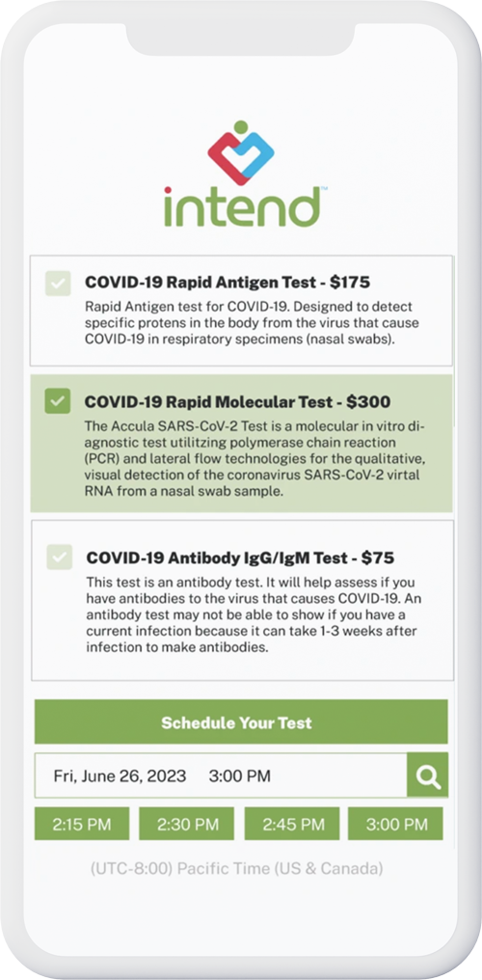Pick the 3:00 PM time slot button

(396, 824)
